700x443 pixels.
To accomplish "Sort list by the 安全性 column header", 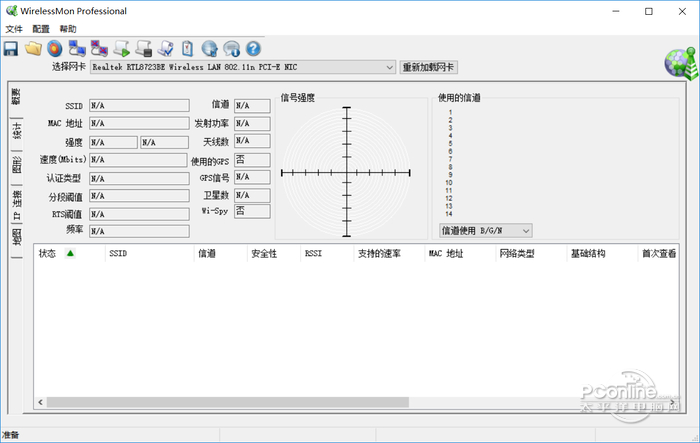I will tap(274, 254).
